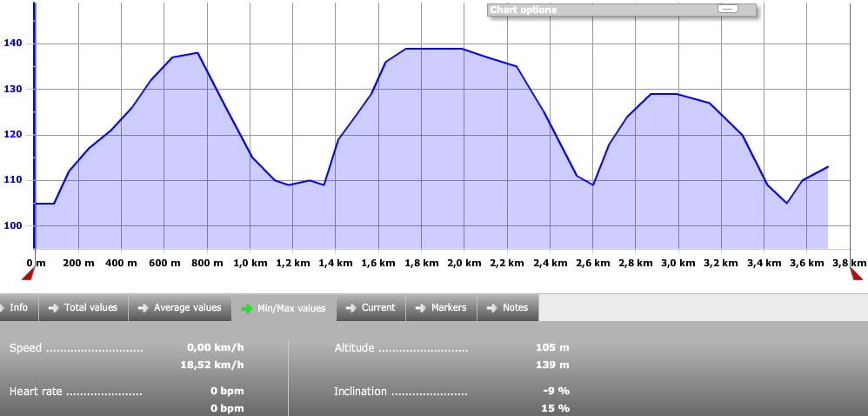Click the arrow icon beside Total values

[x=53, y=308]
